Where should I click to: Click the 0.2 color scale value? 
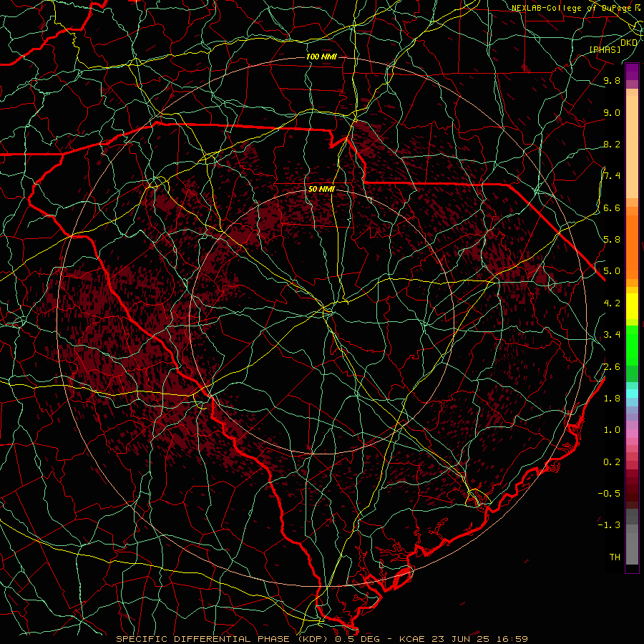click(x=612, y=462)
